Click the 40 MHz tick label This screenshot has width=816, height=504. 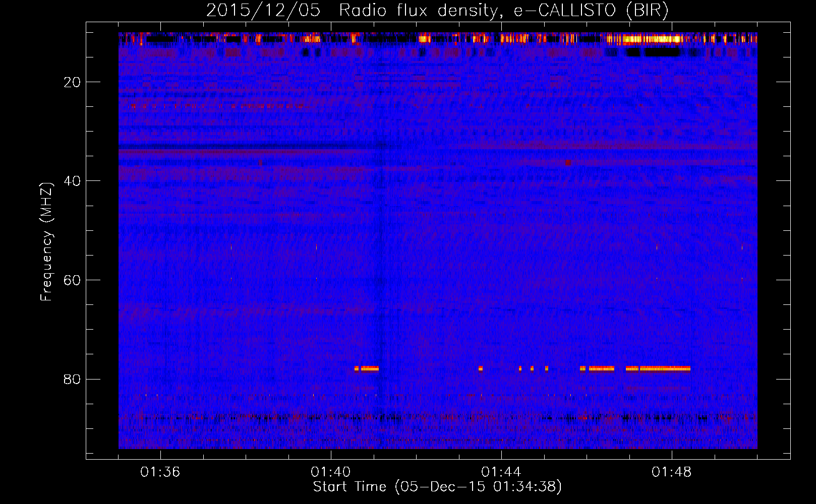pos(72,181)
